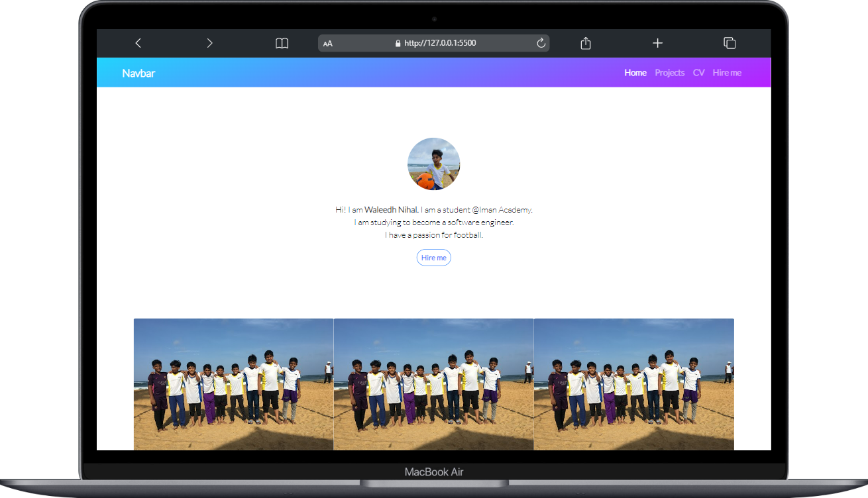Show all tabs overview icon
This screenshot has height=498, width=868.
(x=730, y=43)
